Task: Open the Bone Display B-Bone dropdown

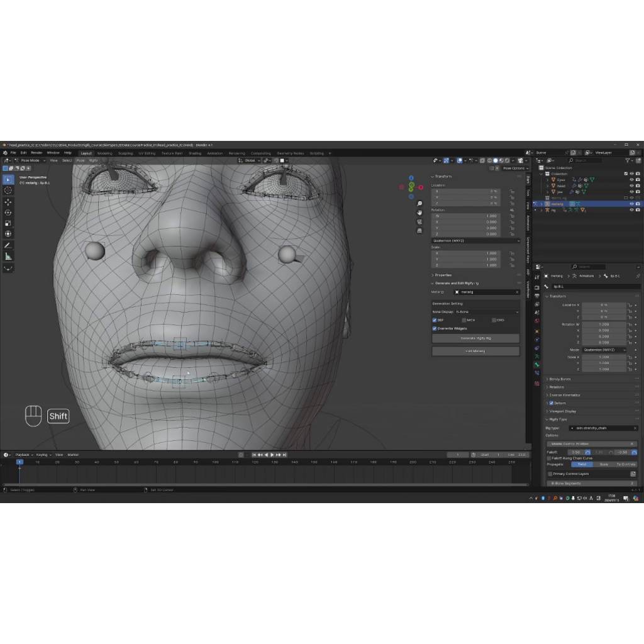Action: pos(475,312)
